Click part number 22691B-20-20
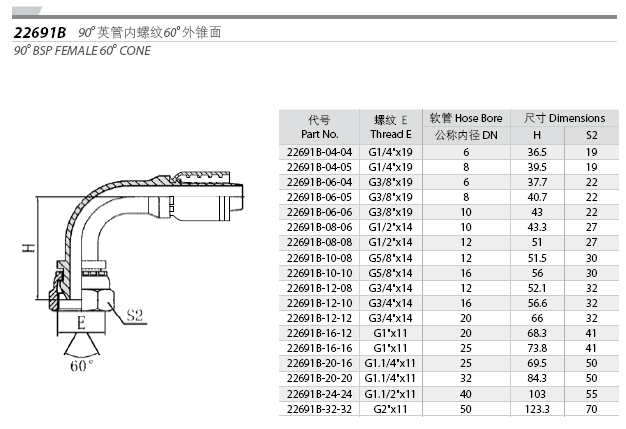The image size is (626, 429). tap(319, 378)
